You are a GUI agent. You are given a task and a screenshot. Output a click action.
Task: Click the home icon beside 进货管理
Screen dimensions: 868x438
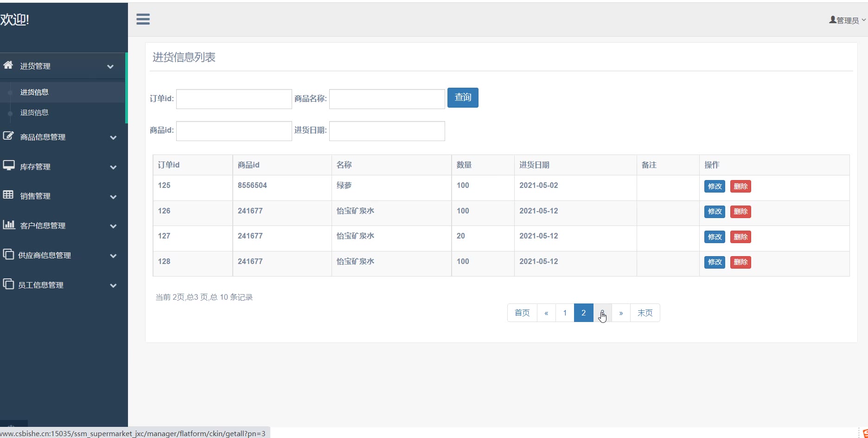(x=8, y=65)
